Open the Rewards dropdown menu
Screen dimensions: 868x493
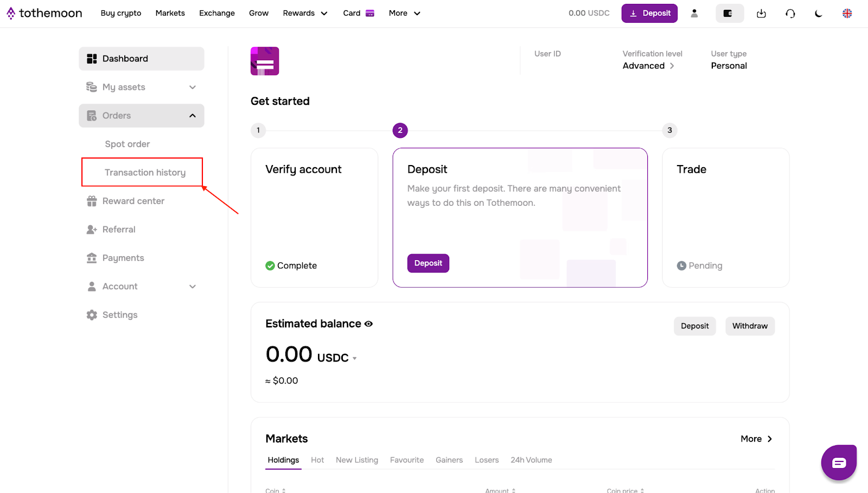pos(305,13)
